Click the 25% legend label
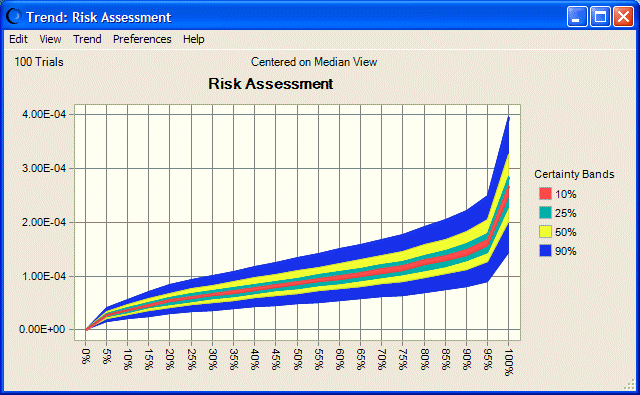The height and width of the screenshot is (395, 640). click(566, 213)
